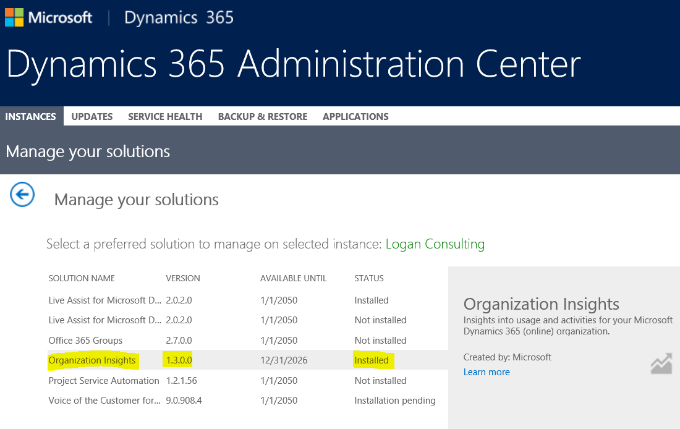The height and width of the screenshot is (429, 680).
Task: Sort by Status column header
Action: [x=369, y=278]
